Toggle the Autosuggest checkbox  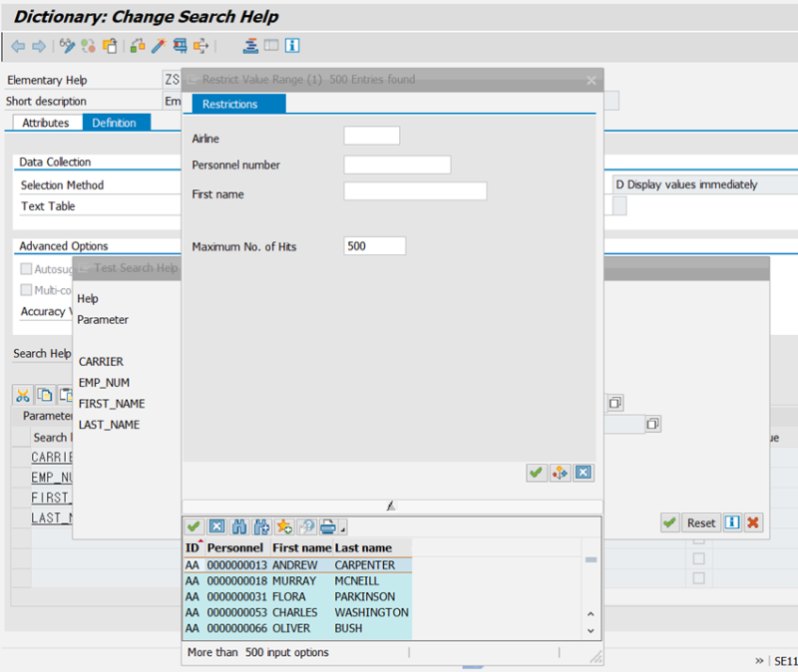click(x=26, y=268)
